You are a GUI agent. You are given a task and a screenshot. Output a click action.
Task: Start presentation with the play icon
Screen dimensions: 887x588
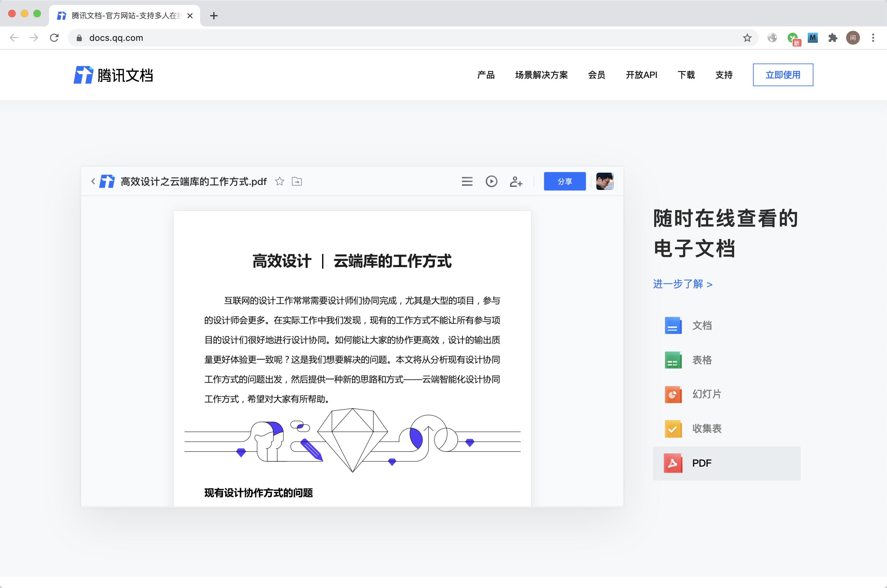(x=491, y=181)
